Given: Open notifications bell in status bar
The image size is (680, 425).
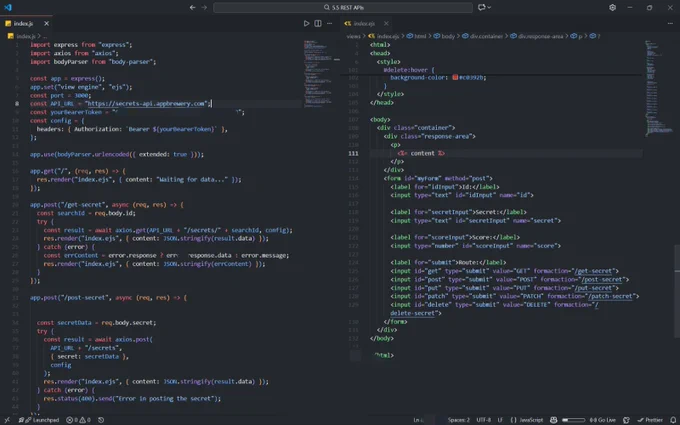Looking at the screenshot, I should click(x=673, y=420).
